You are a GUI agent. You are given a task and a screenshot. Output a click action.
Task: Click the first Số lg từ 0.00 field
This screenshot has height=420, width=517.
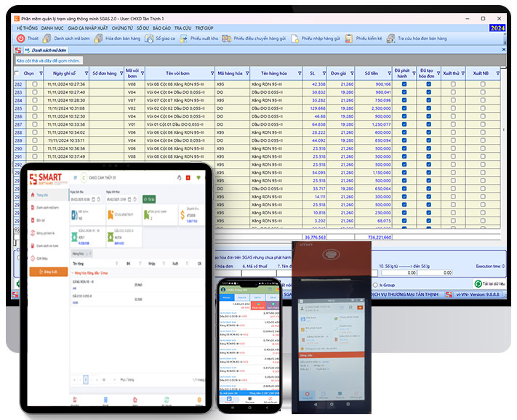point(399,272)
